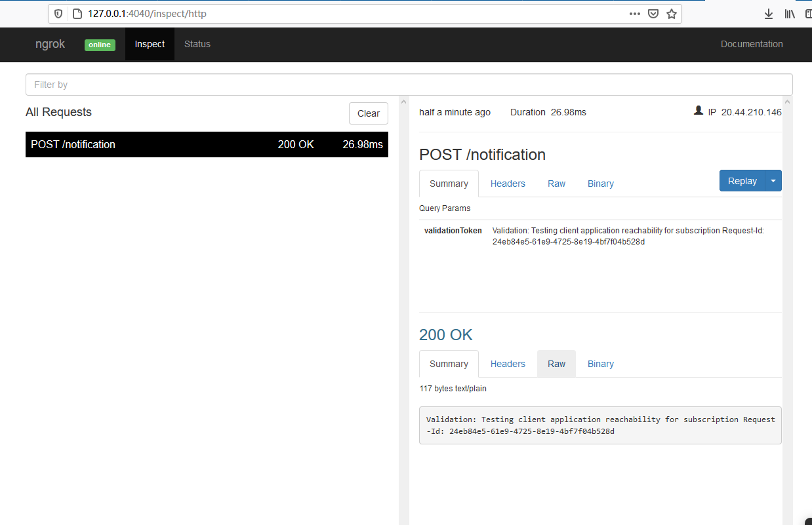Open response Headers tab under 200 OK
The image size is (812, 525).
(x=508, y=364)
